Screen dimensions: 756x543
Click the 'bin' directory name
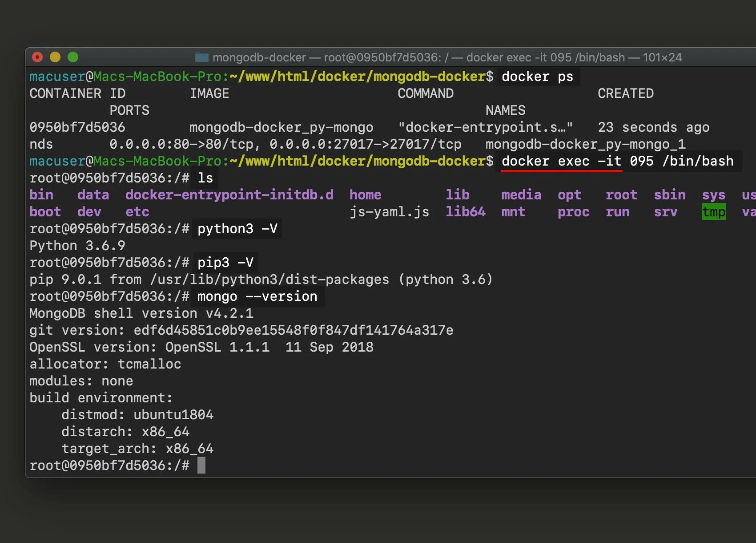41,195
